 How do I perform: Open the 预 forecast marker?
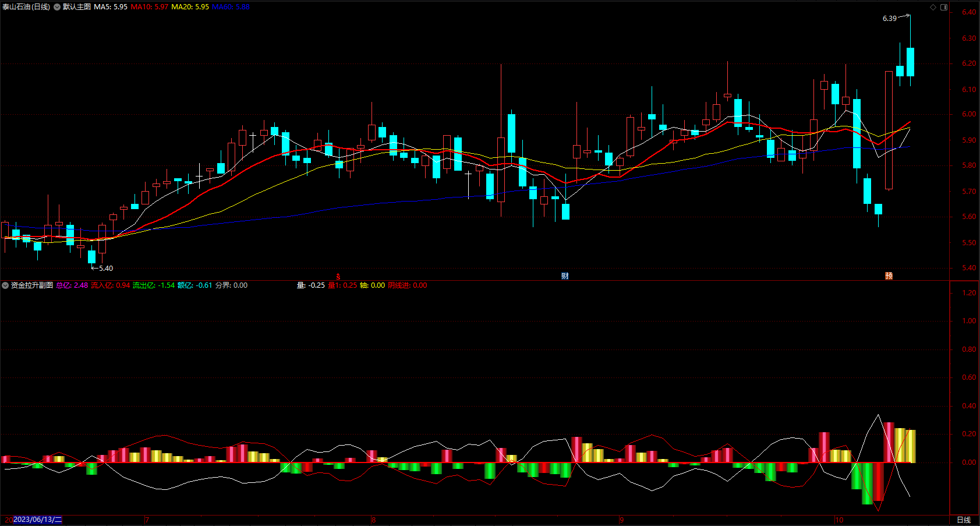pyautogui.click(x=889, y=276)
